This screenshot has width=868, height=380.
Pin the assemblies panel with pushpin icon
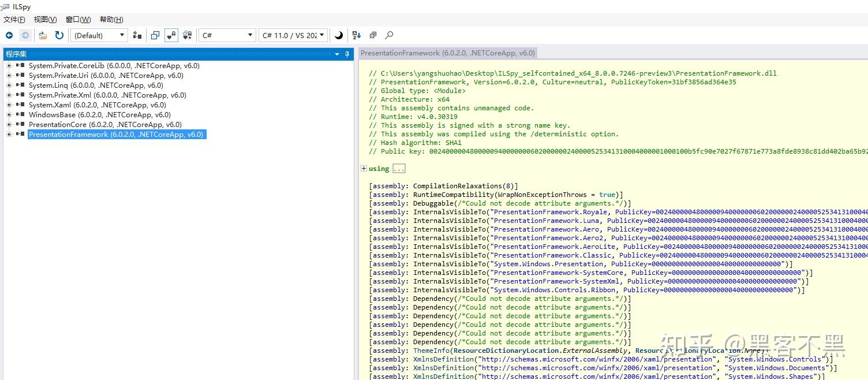click(x=347, y=54)
